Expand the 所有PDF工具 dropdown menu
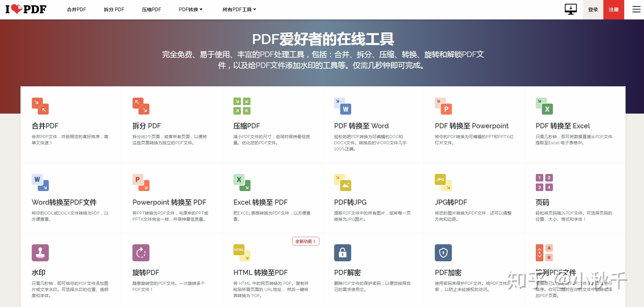The width and height of the screenshot is (644, 307). coord(239,10)
